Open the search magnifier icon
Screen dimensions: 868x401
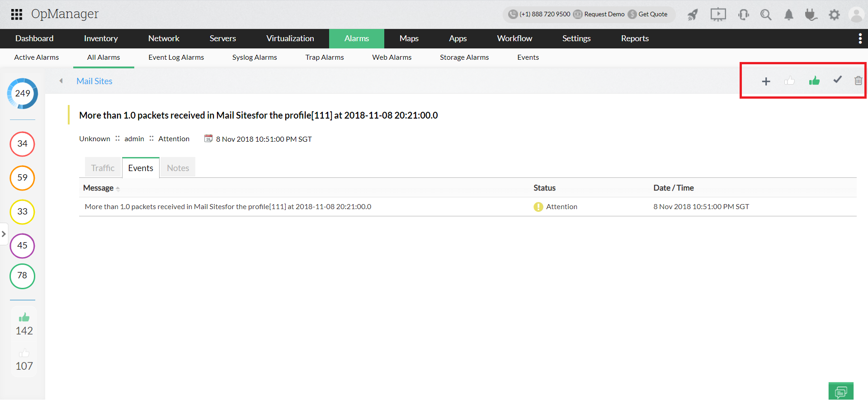766,15
